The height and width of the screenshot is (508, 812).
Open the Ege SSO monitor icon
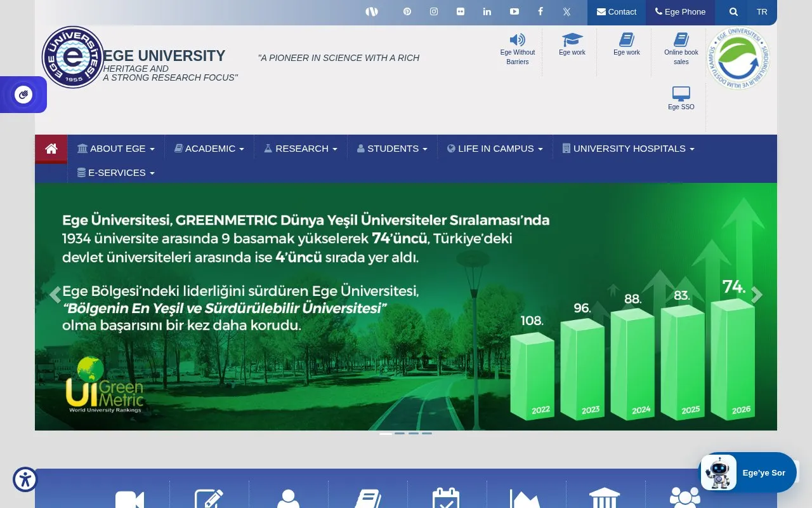click(681, 93)
